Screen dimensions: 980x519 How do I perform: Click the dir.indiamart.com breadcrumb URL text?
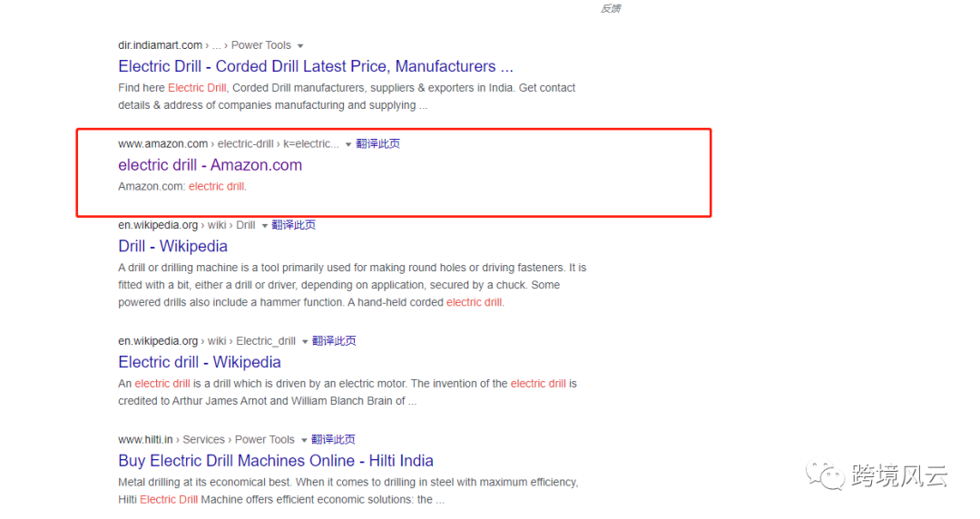click(x=204, y=45)
